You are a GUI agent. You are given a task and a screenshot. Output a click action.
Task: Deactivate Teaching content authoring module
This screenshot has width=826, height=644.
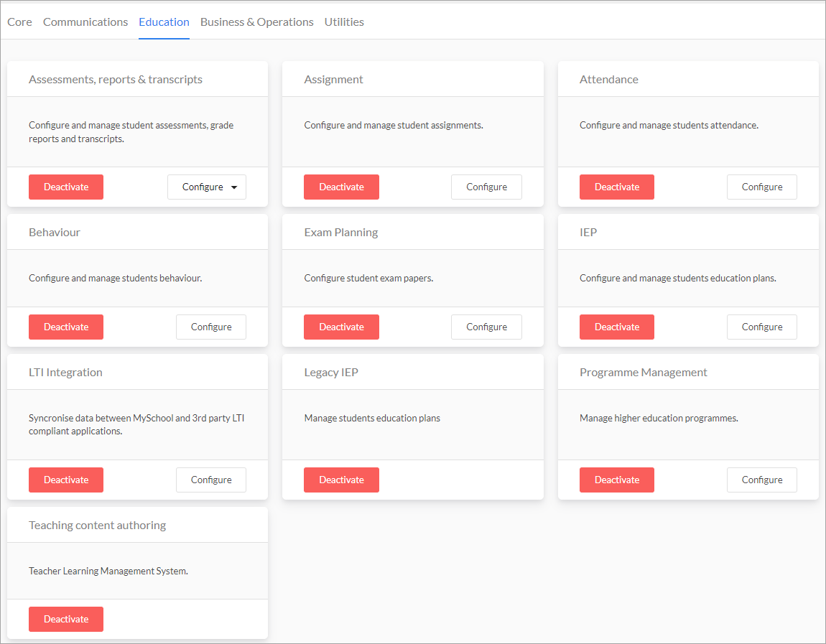point(66,620)
